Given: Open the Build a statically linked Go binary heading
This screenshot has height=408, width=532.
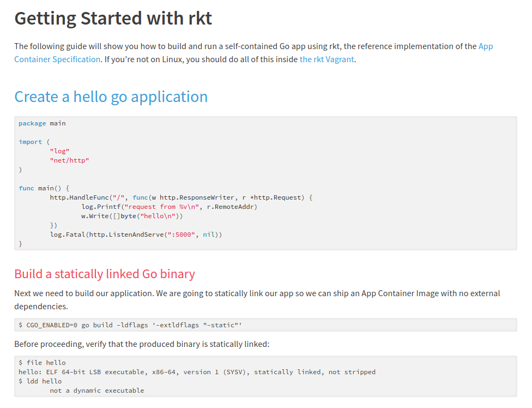Looking at the screenshot, I should (105, 274).
